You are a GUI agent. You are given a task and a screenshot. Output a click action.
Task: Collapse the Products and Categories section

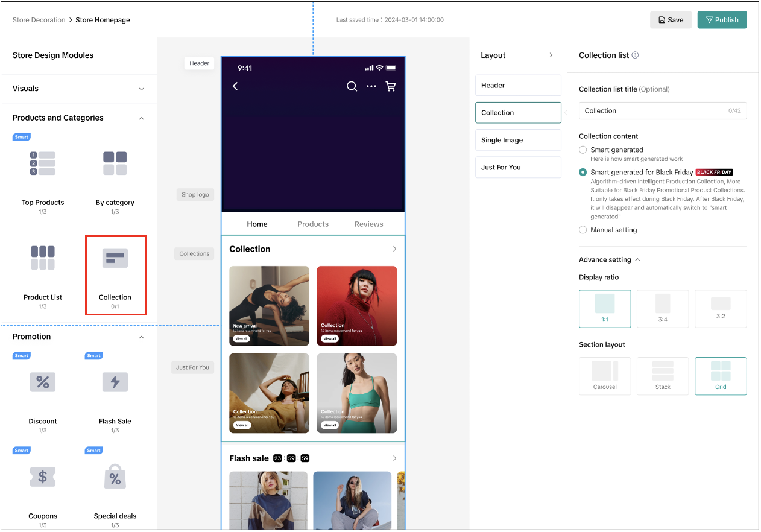[x=141, y=118]
